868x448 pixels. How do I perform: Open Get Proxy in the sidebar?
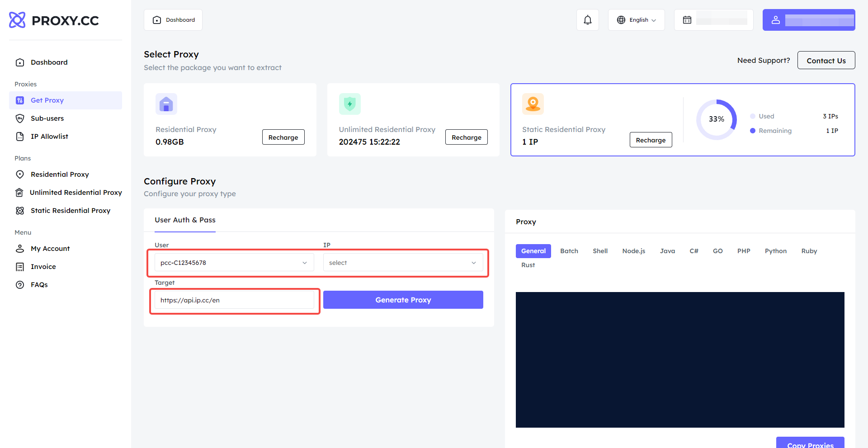coord(66,100)
